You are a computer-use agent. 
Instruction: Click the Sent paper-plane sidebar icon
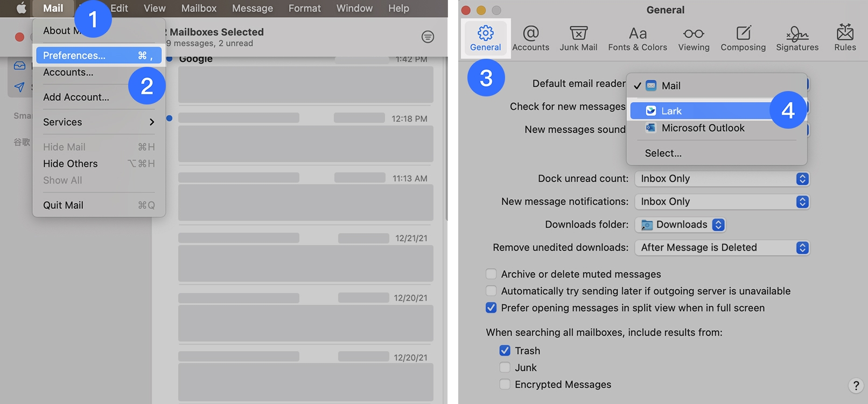point(19,87)
